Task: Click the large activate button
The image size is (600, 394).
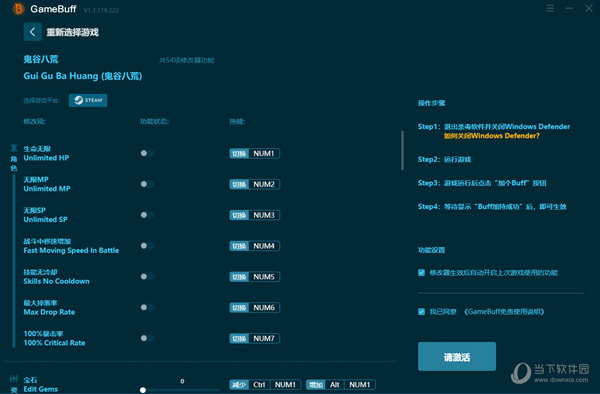Action: 457,357
